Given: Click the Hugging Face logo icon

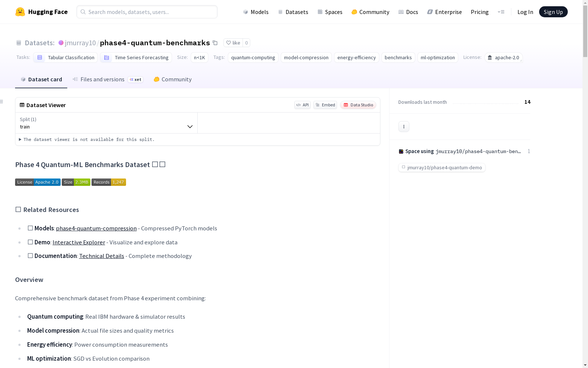Looking at the screenshot, I should (x=20, y=12).
